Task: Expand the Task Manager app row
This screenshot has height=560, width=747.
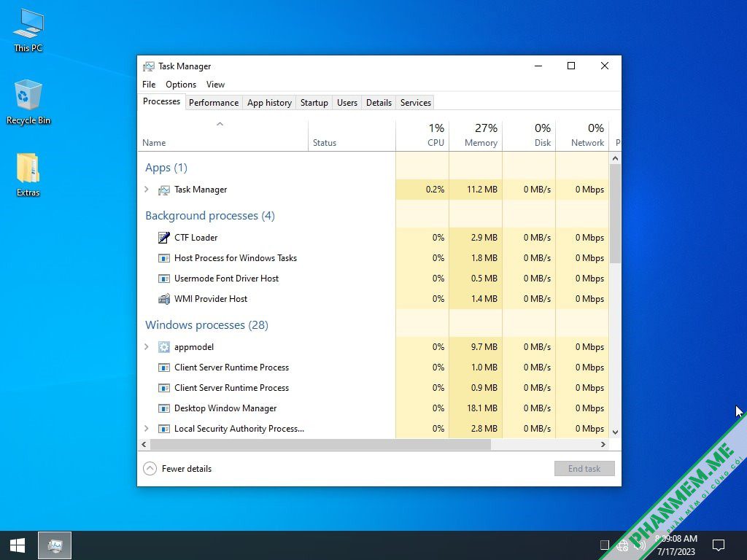Action: 146,190
